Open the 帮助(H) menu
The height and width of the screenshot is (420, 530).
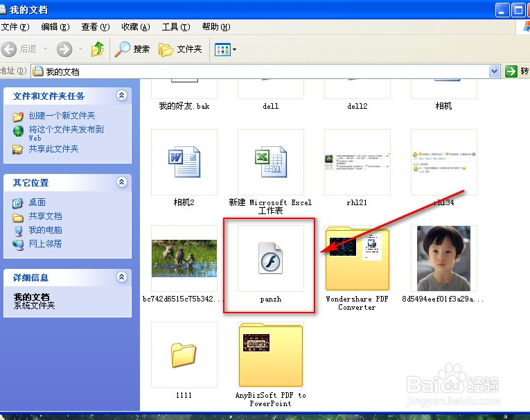click(x=216, y=27)
